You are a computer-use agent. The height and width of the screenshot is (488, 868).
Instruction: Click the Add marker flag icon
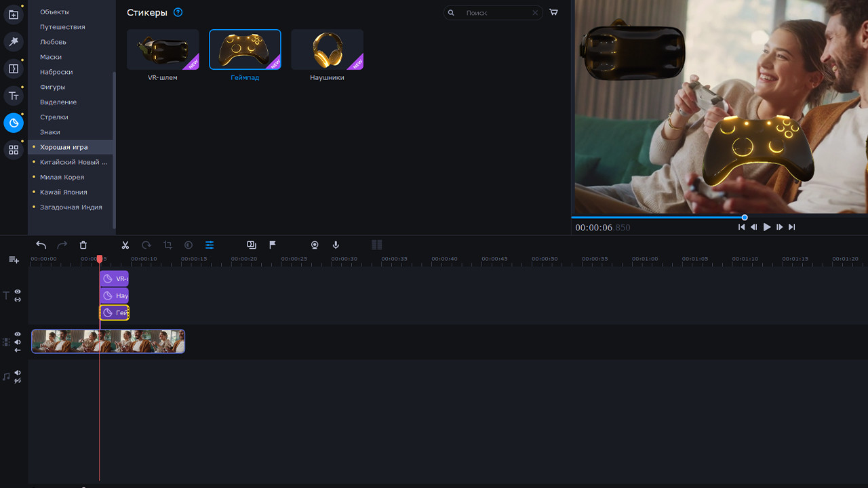point(273,245)
